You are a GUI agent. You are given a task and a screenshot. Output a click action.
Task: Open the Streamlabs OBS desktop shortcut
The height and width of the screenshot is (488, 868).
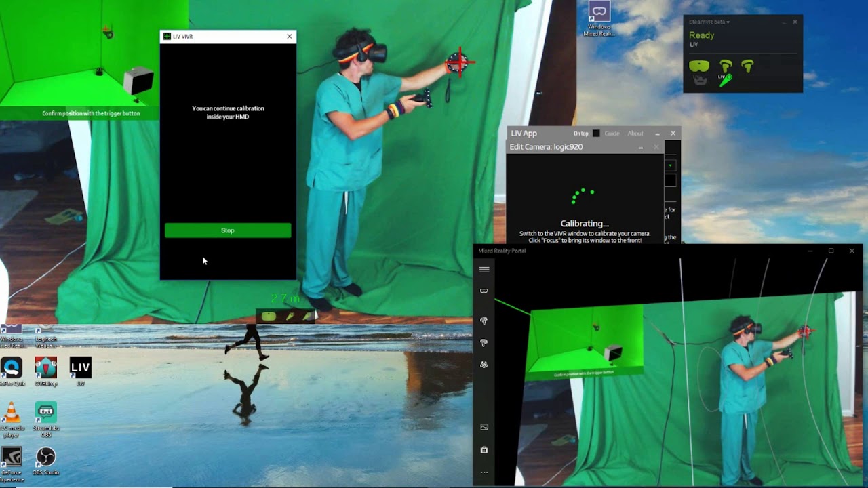[45, 419]
